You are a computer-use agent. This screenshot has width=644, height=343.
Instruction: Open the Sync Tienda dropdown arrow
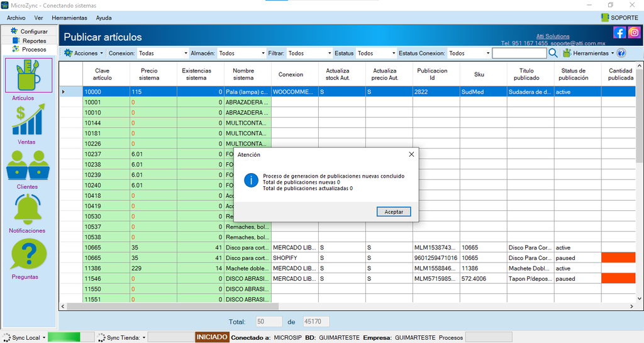[144, 338]
